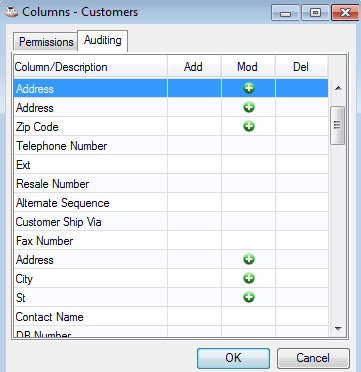
Task: Switch to the Permissions tab
Action: (x=46, y=42)
